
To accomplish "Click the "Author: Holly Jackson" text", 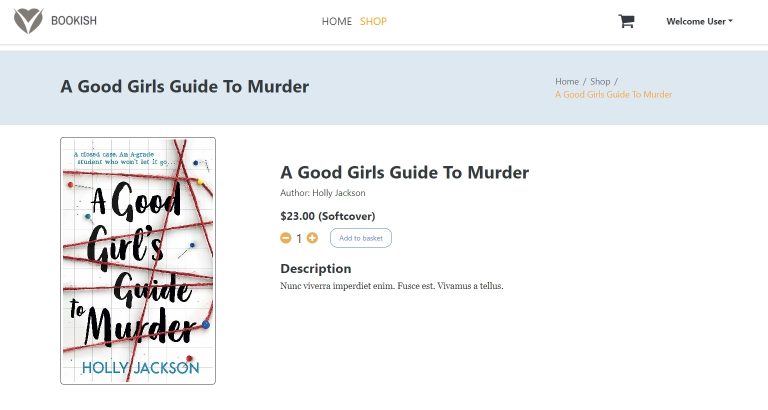I will pos(323,193).
